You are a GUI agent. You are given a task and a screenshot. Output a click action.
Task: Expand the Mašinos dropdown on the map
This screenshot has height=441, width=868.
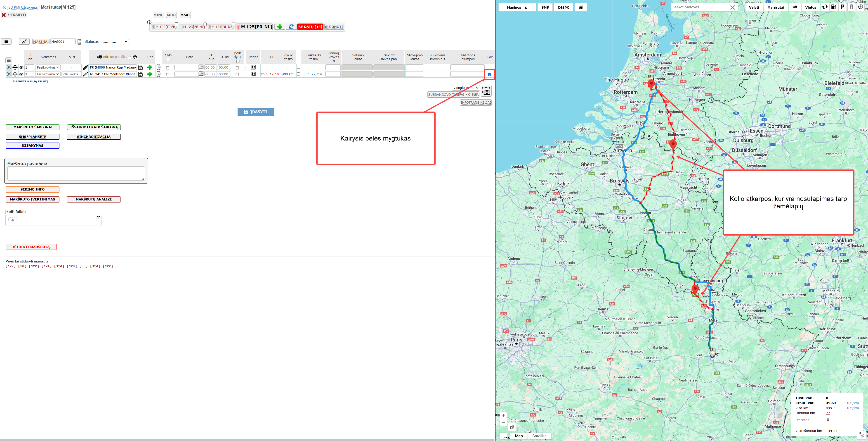click(517, 7)
